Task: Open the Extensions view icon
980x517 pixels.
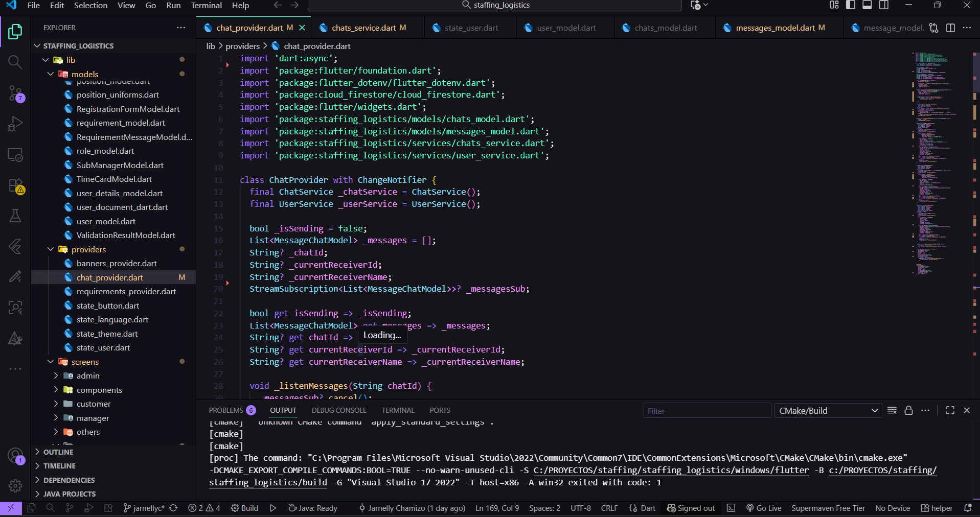Action: pyautogui.click(x=15, y=185)
